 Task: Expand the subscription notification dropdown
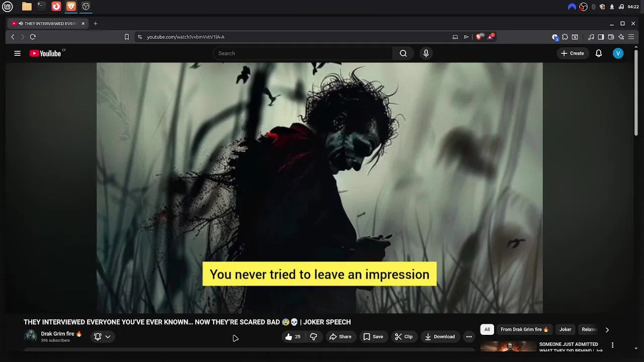tap(103, 337)
